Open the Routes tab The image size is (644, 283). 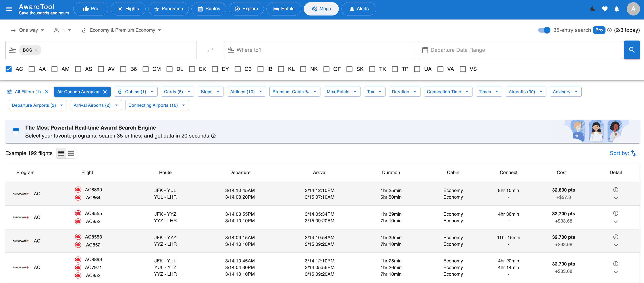[x=209, y=9]
